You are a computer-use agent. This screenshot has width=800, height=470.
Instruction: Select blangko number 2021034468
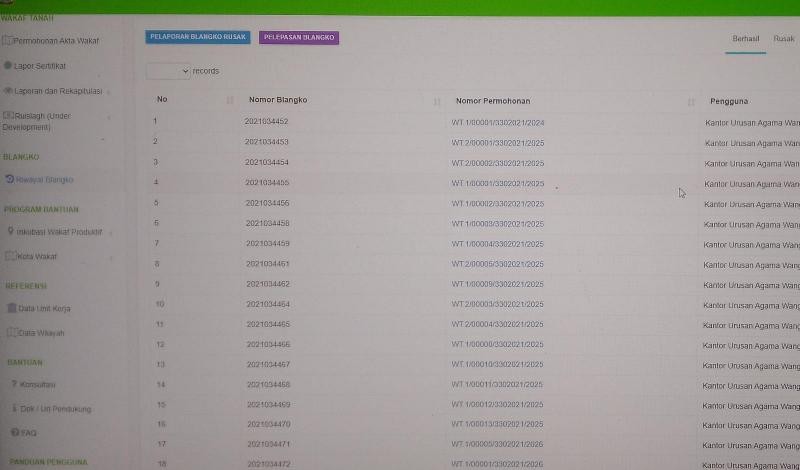pyautogui.click(x=269, y=384)
